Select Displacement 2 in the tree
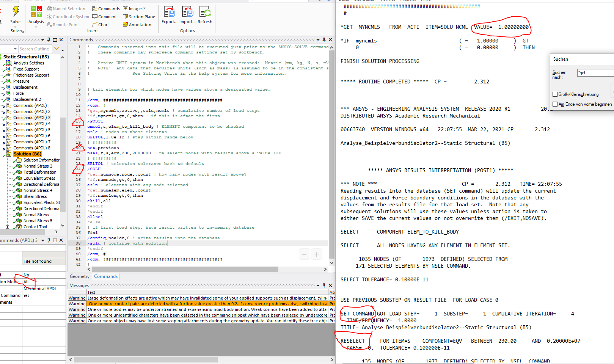The height and width of the screenshot is (364, 614). click(x=27, y=99)
